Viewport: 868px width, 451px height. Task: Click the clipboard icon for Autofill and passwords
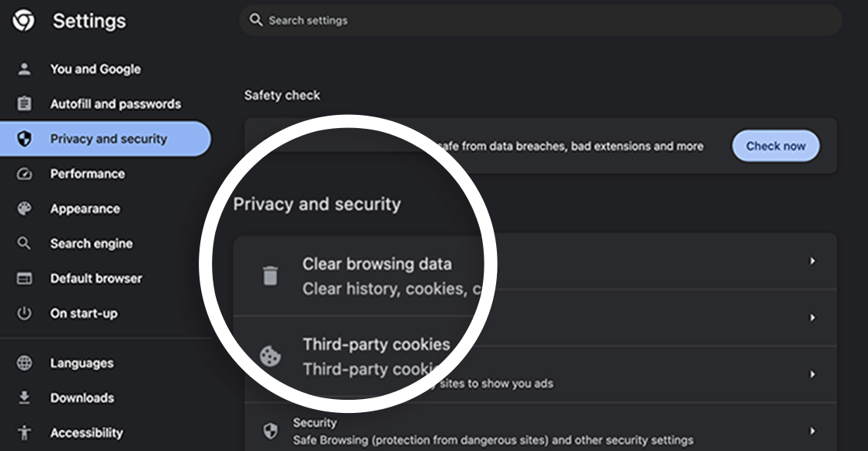pos(24,103)
